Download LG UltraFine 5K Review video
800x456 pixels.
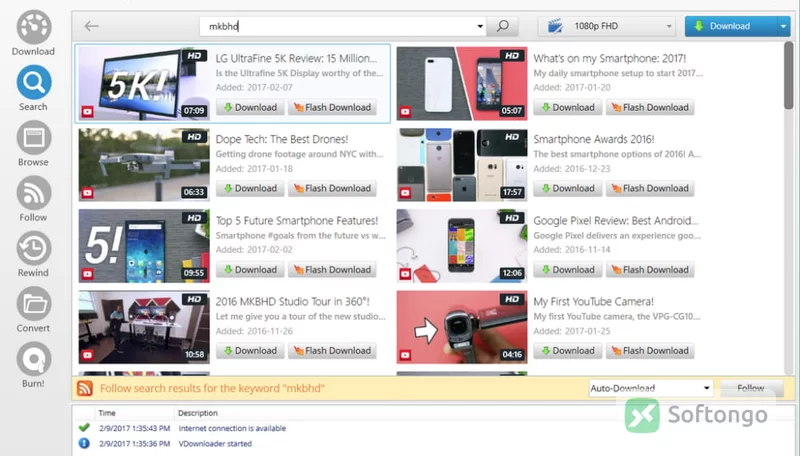250,107
